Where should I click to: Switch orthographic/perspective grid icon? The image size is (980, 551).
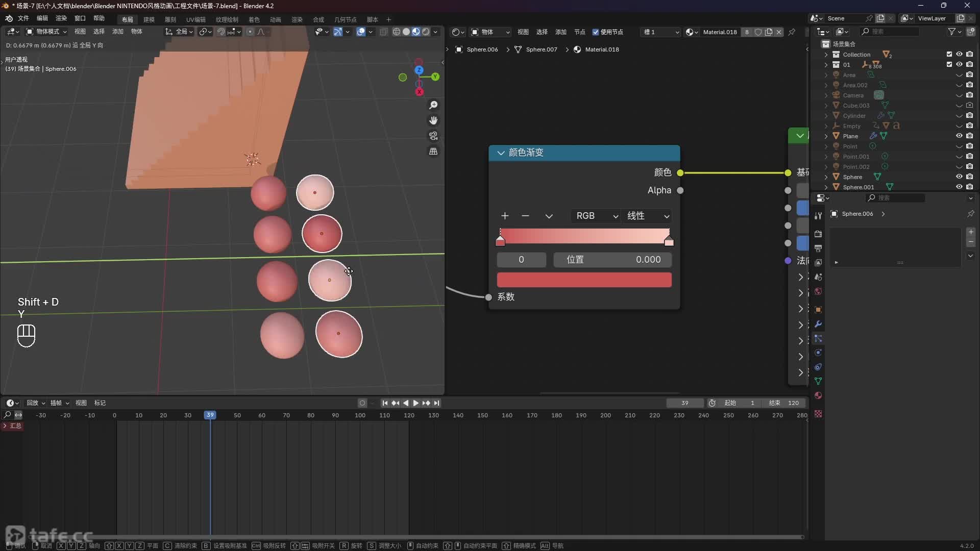pos(433,152)
